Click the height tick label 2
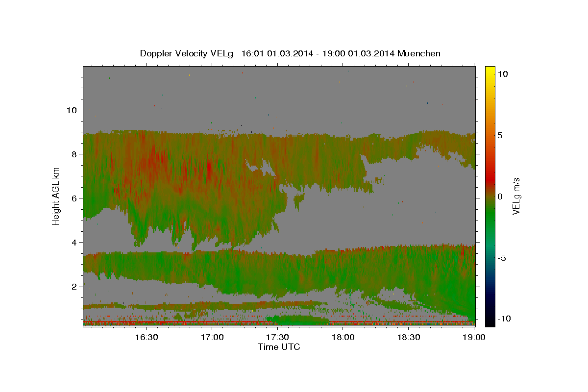The height and width of the screenshot is (392, 588). tap(74, 286)
